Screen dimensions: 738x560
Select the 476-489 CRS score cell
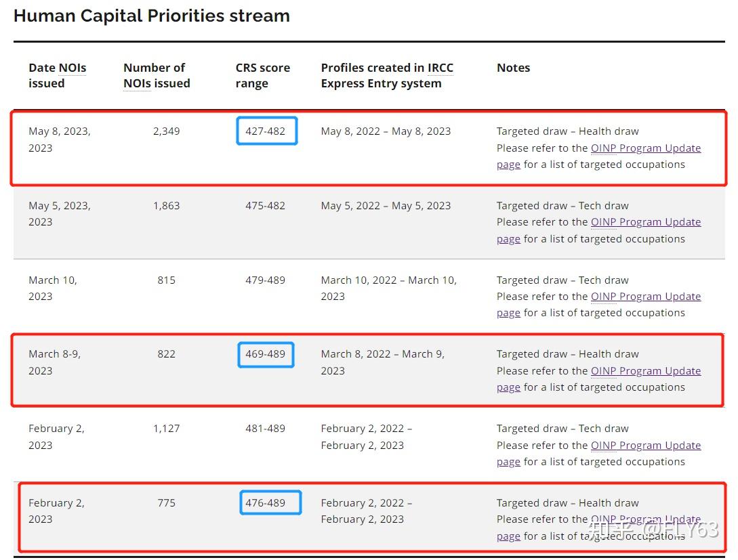[270, 502]
